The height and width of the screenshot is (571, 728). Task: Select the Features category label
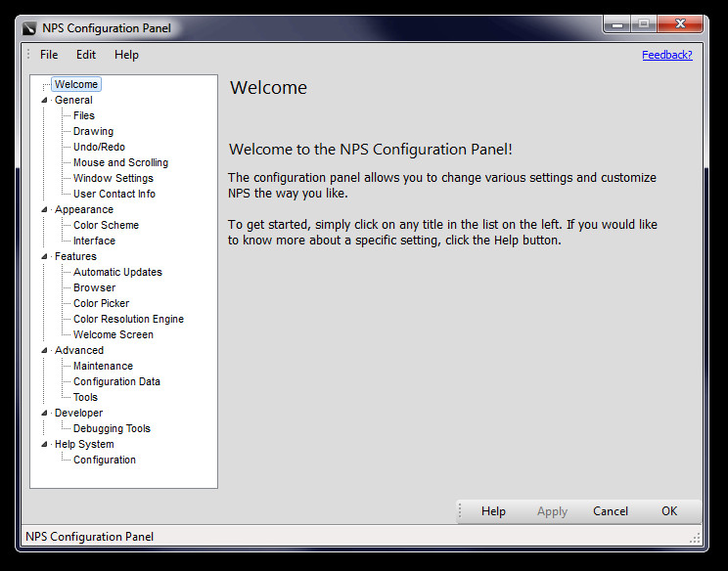[75, 256]
